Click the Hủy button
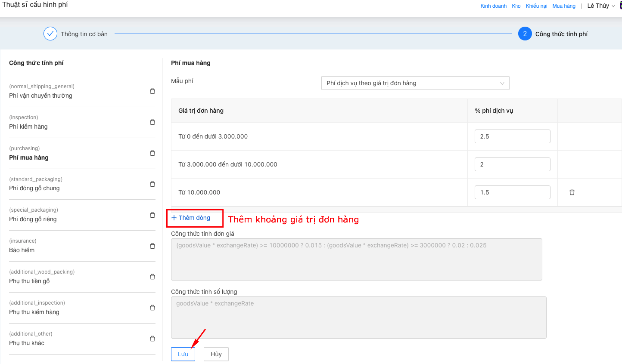The image size is (622, 364). [x=216, y=354]
